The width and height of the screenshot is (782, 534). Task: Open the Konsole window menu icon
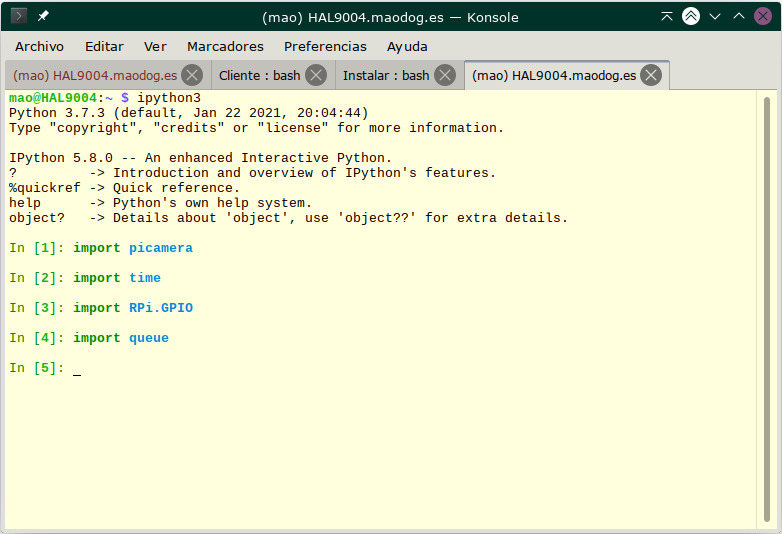19,16
